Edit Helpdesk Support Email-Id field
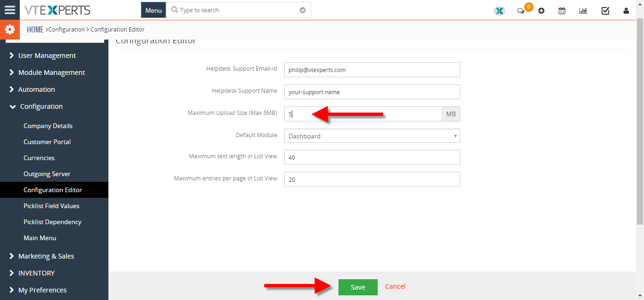The image size is (644, 300). tap(372, 70)
